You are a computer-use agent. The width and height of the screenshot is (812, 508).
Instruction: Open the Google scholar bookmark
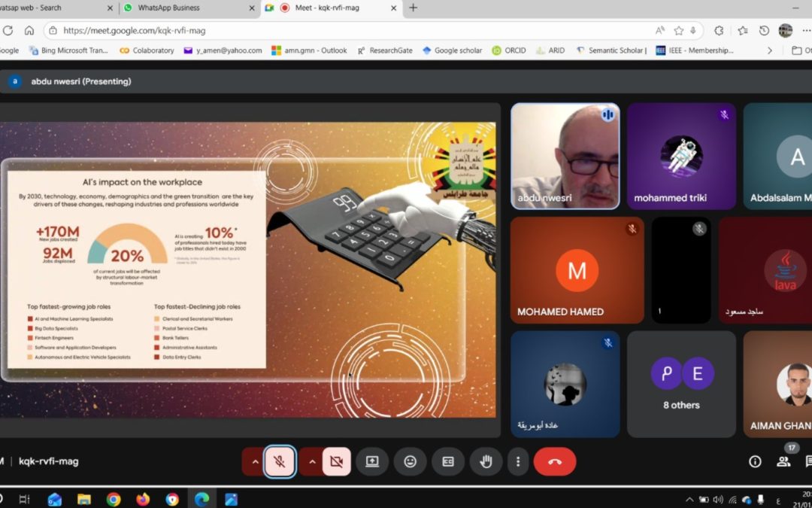(x=453, y=50)
